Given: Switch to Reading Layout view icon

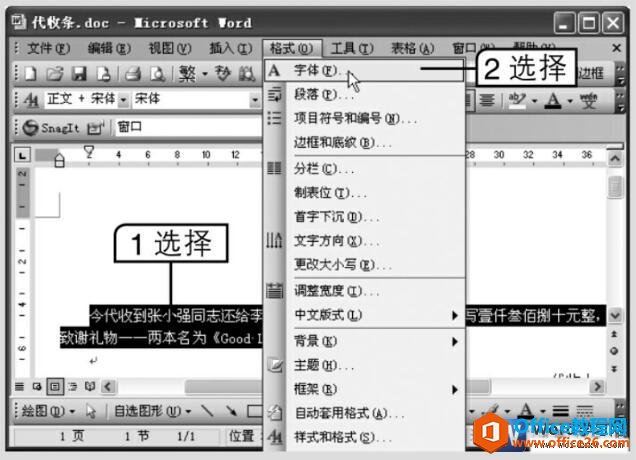Looking at the screenshot, I should point(90,386).
